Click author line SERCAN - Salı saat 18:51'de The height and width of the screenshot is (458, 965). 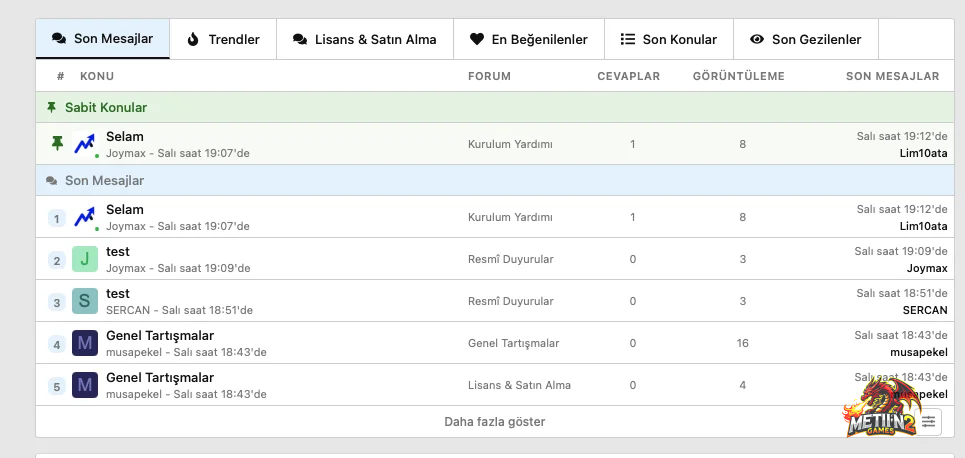coord(179,310)
